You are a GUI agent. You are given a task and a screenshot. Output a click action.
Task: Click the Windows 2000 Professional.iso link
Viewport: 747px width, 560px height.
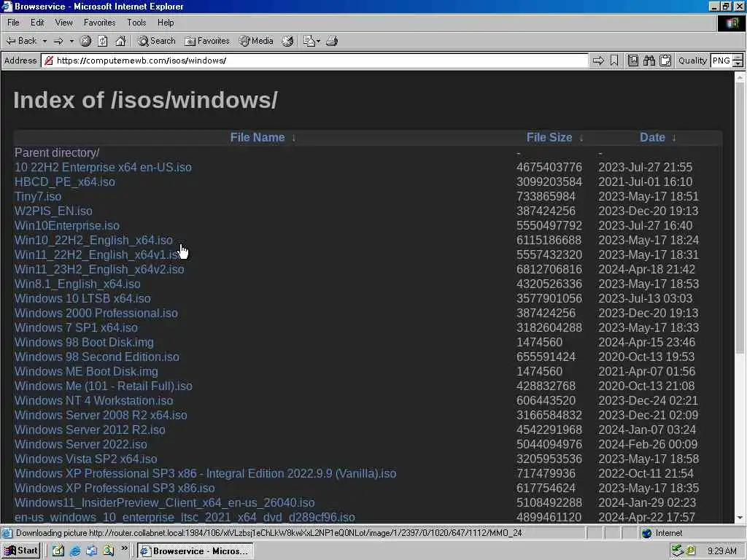coord(96,314)
